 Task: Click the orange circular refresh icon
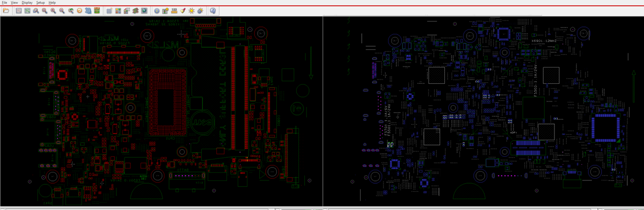pos(79,11)
